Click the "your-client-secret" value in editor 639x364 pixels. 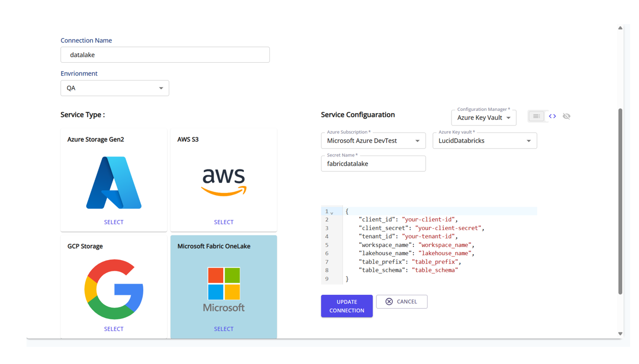point(449,228)
